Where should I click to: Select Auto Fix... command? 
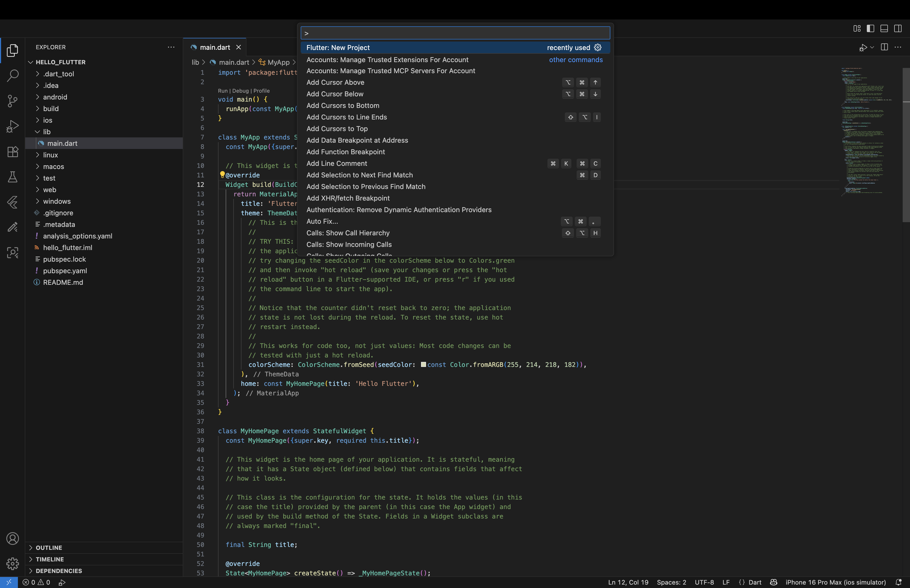[455, 221]
